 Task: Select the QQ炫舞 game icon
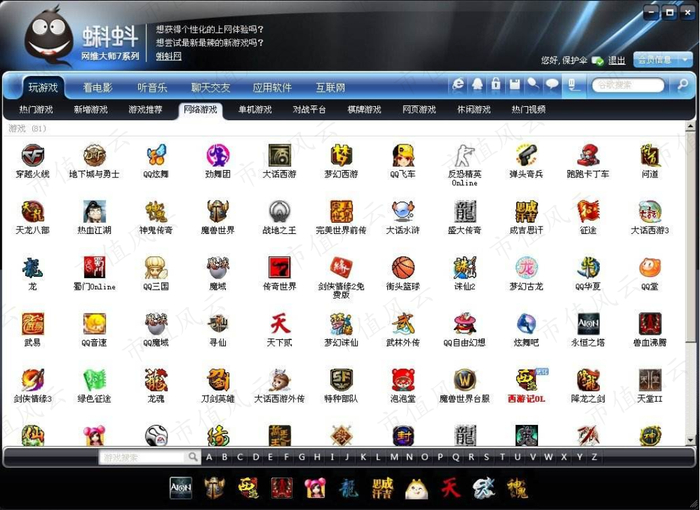click(x=156, y=155)
